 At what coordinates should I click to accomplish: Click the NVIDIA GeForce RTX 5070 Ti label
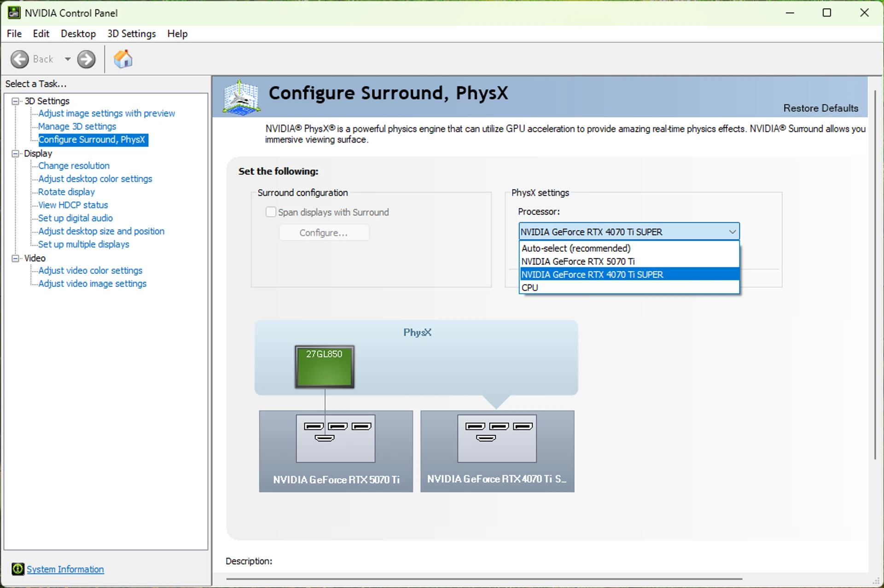[337, 480]
